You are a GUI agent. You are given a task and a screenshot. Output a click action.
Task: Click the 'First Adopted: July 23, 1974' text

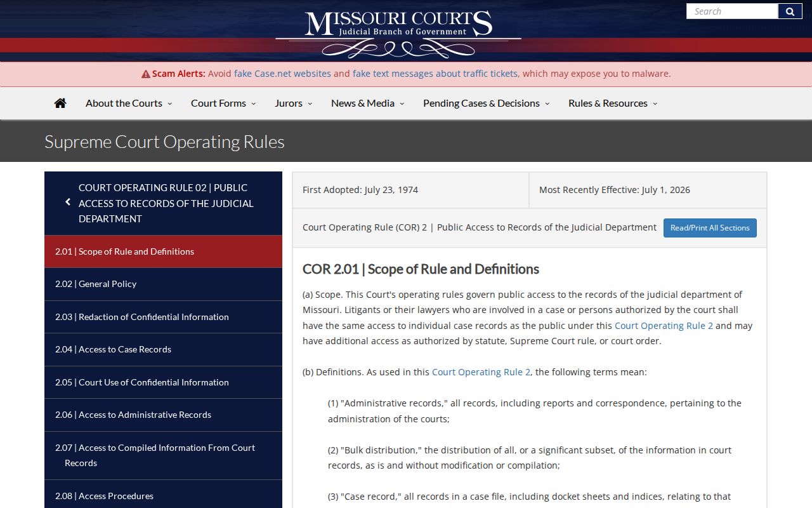click(360, 190)
